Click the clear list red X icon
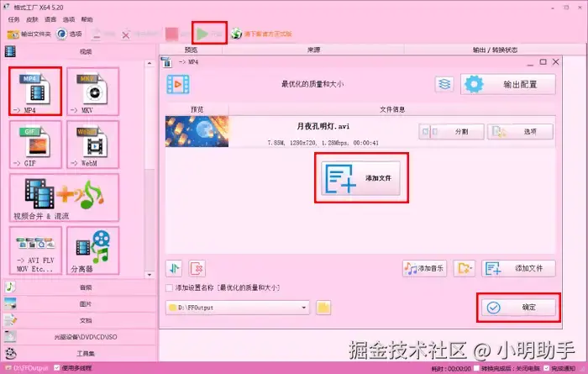The width and height of the screenshot is (588, 374). [x=197, y=268]
